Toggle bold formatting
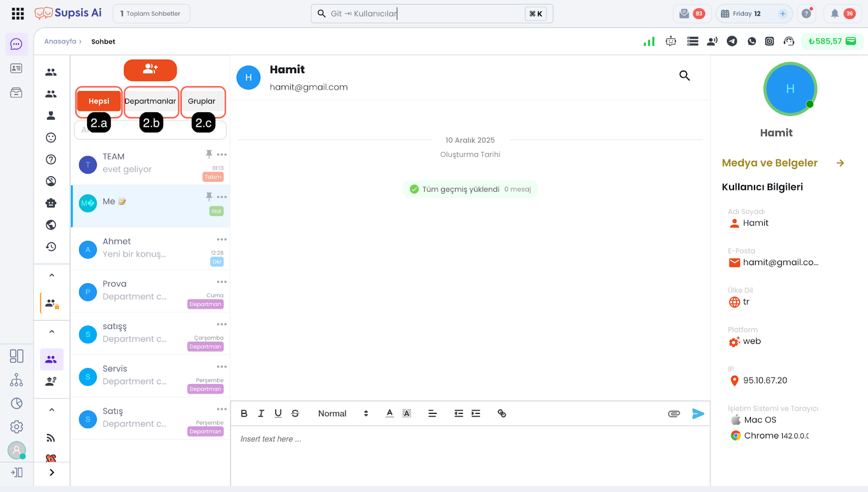 point(244,413)
